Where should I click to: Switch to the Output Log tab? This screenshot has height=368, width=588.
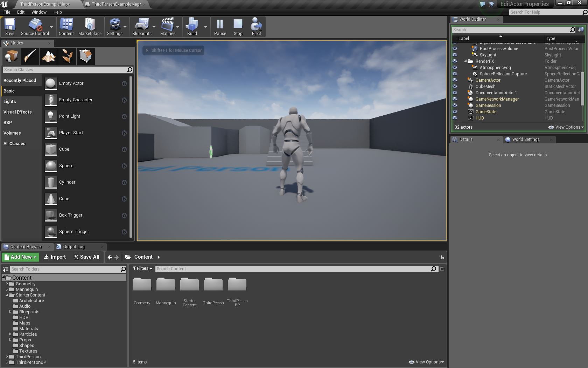point(74,247)
